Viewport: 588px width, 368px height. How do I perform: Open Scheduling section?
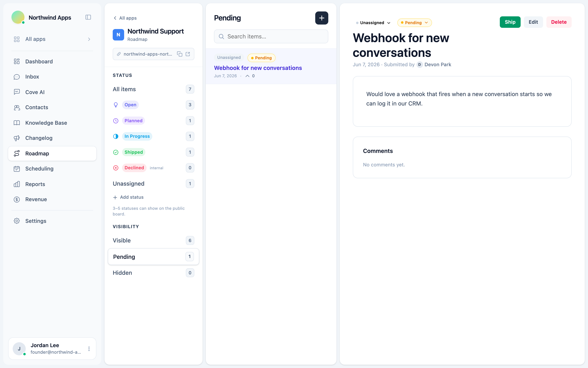coord(52,169)
